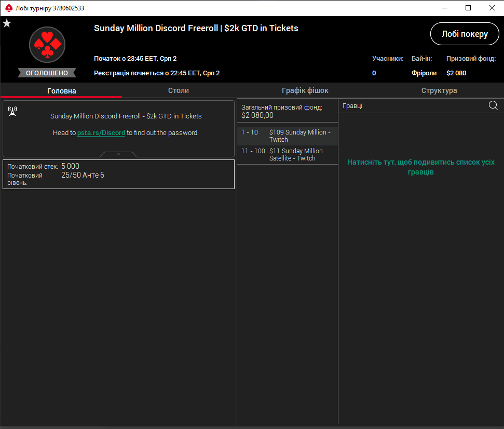Click the PokerStars suits logo in header
504x429 pixels.
click(x=47, y=45)
